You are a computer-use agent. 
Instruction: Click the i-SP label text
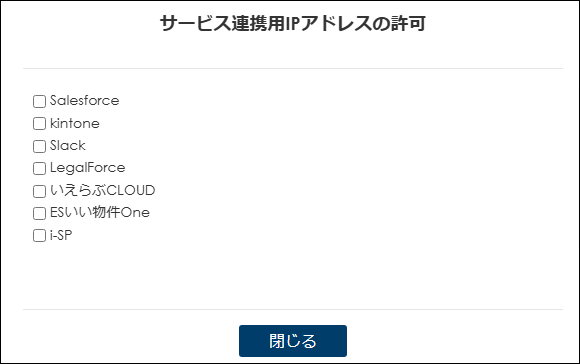tap(61, 235)
